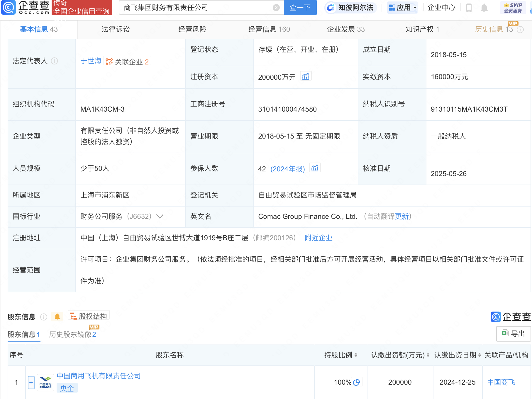Open 关联企业 2 badge
Viewport: 532px width, 399px height.
coord(128,62)
